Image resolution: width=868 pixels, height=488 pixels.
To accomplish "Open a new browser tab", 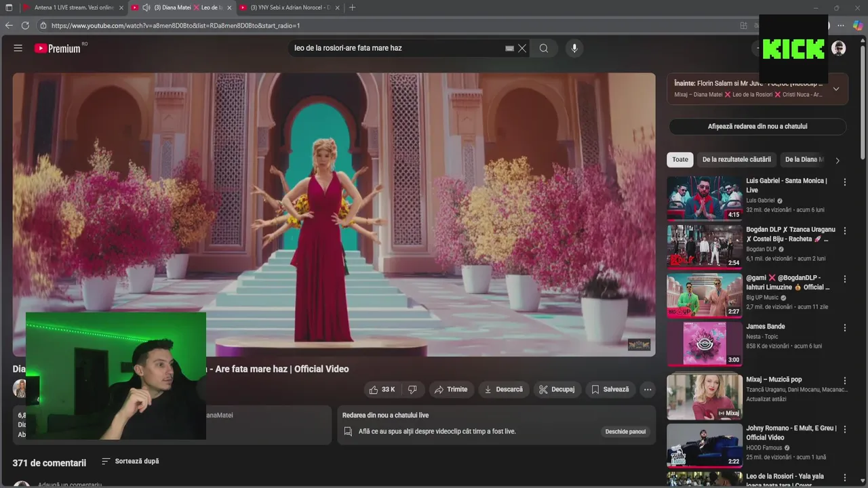I will [x=352, y=7].
